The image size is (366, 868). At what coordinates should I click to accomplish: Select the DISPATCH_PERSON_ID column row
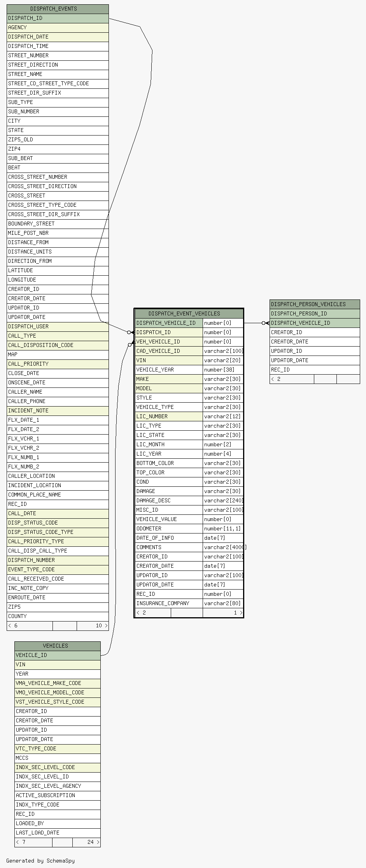315,313
